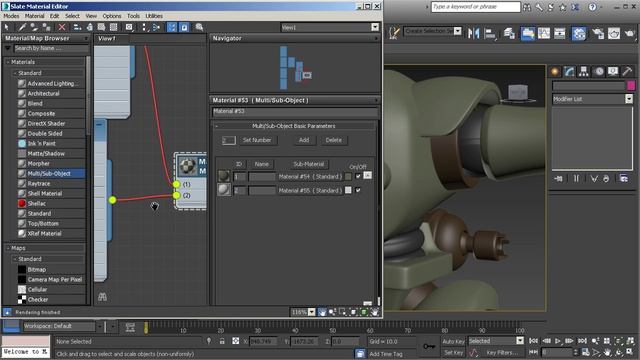Click the color swatch for Material #54
Viewport: 640px width, 360px height.
348,176
